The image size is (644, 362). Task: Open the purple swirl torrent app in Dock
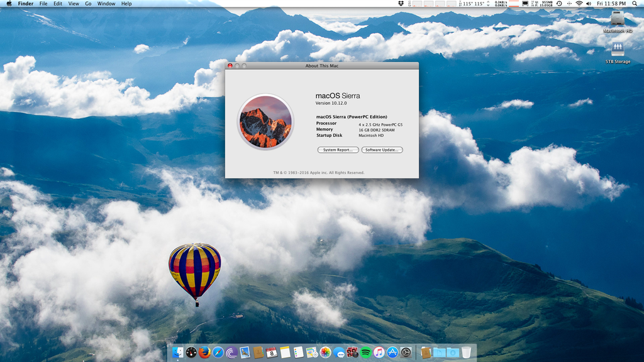(231, 352)
